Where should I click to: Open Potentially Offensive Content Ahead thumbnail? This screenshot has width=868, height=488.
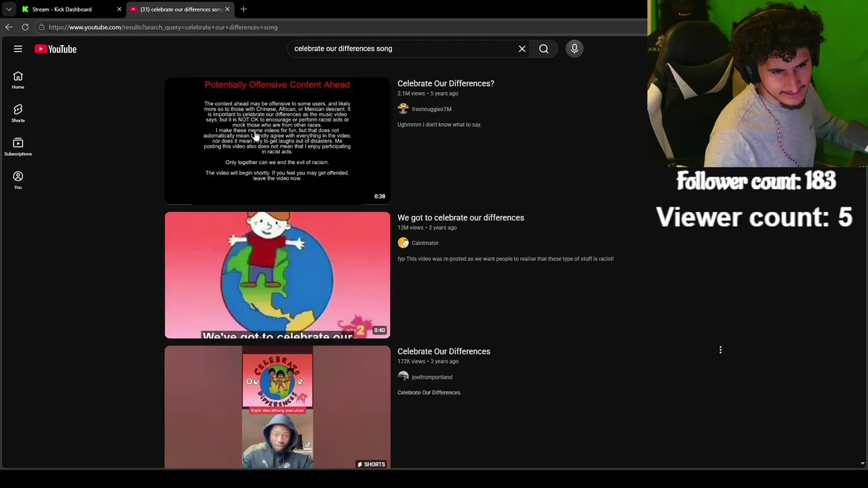277,141
